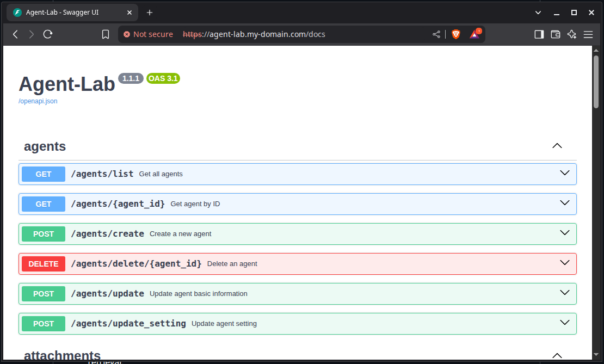Expand GET /agents/list chevron
604x364 pixels.
tap(565, 173)
